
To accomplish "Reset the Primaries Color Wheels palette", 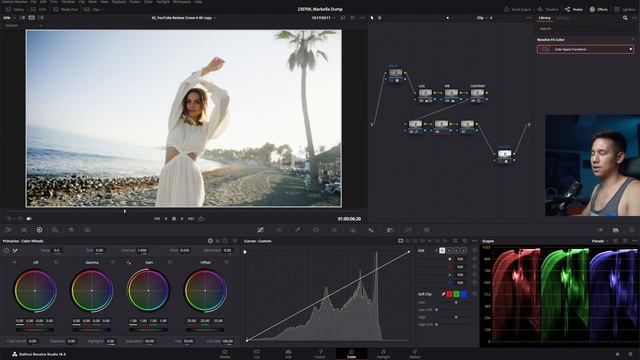I will pyautogui.click(x=235, y=241).
